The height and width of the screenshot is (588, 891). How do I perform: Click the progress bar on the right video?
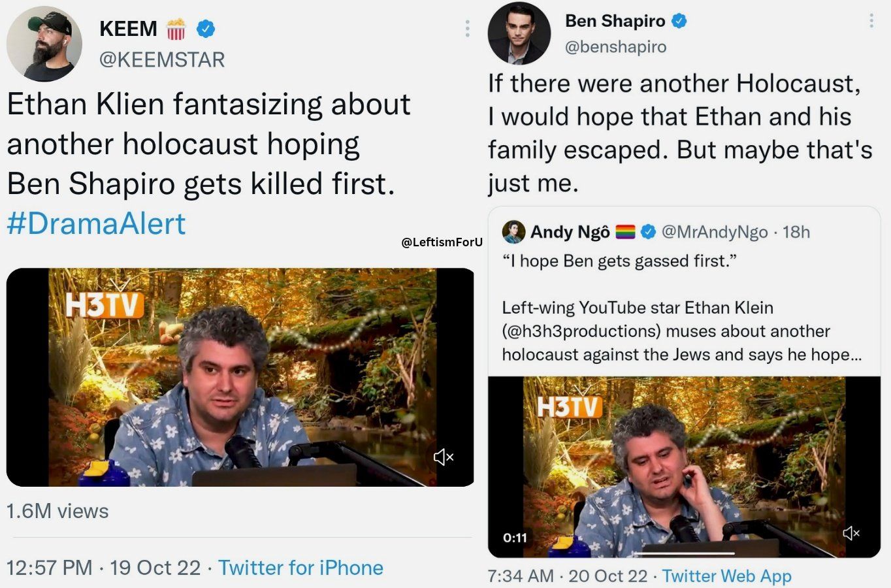(683, 553)
